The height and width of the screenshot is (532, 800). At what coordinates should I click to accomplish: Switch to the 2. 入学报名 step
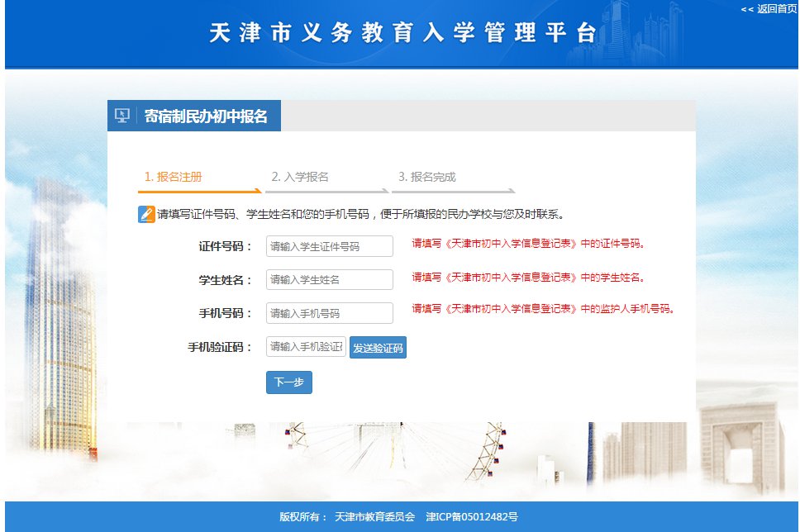click(x=300, y=177)
